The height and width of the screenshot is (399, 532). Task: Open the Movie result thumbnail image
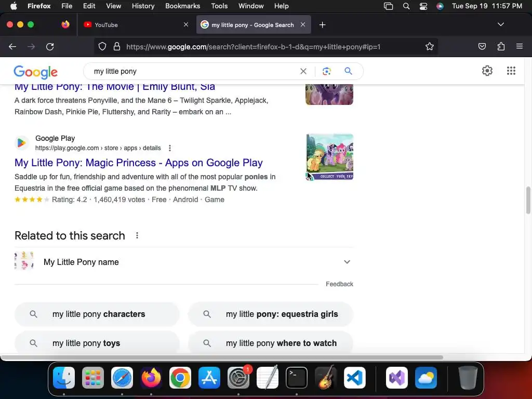[x=329, y=95]
